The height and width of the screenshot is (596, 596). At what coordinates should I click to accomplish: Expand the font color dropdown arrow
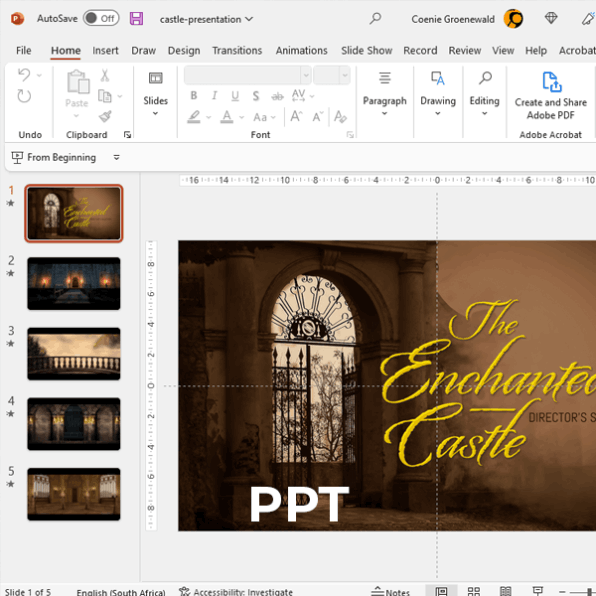(241, 117)
